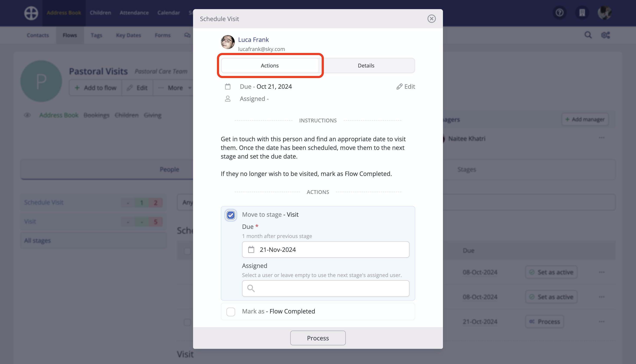The width and height of the screenshot is (636, 364).
Task: Open user profile avatar in header
Action: click(605, 13)
